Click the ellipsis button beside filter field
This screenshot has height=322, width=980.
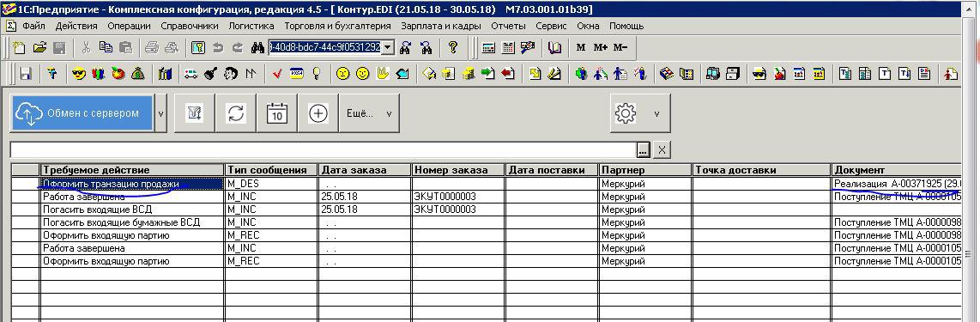pyautogui.click(x=644, y=150)
